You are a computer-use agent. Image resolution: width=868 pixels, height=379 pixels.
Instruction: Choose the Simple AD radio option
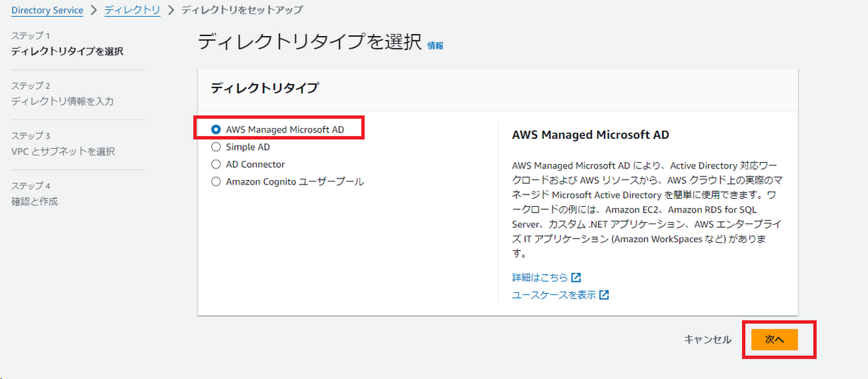point(216,147)
